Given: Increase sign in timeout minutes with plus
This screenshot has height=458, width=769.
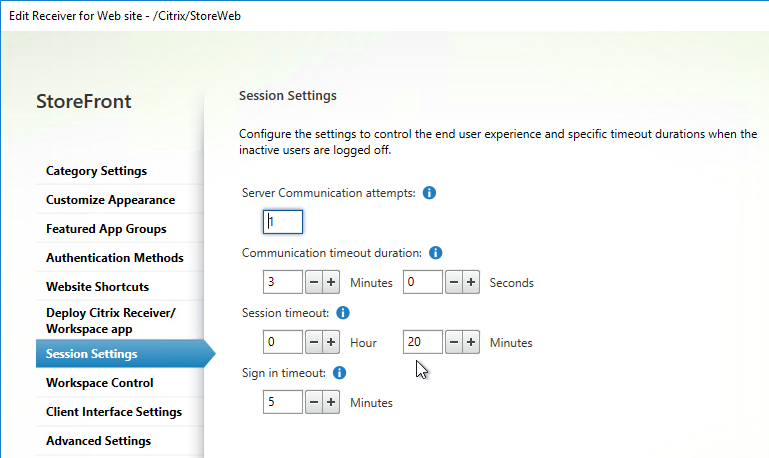Looking at the screenshot, I should pyautogui.click(x=331, y=402).
